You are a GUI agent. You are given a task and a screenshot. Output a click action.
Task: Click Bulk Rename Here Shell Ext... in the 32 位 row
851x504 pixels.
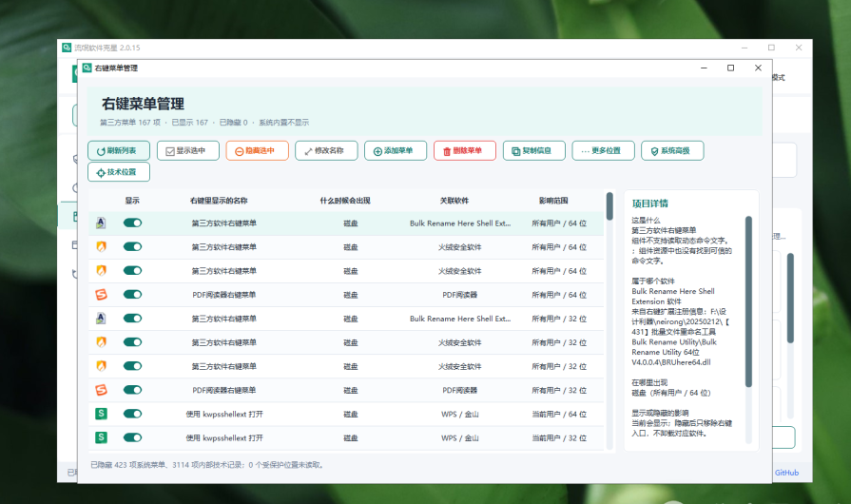coord(460,319)
